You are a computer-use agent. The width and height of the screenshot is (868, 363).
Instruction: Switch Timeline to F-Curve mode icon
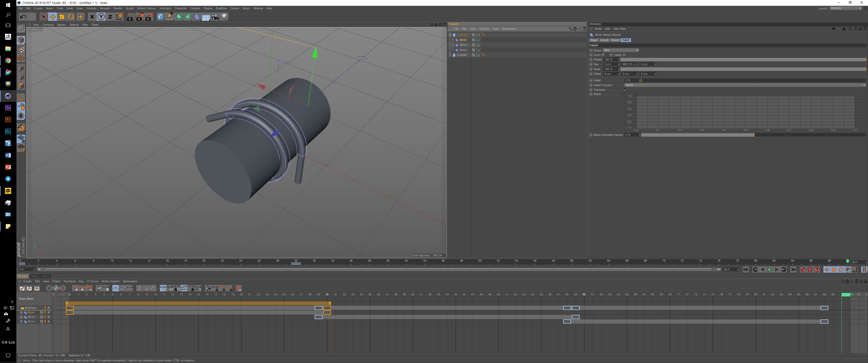30,288
